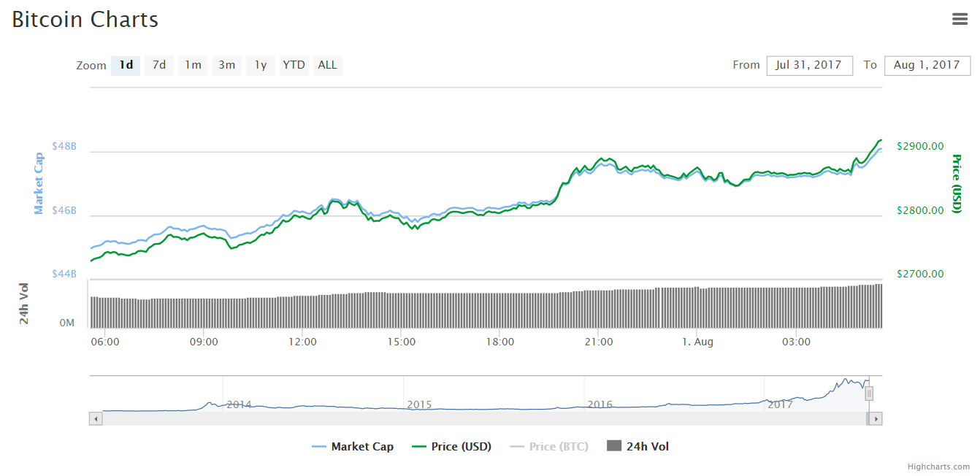Show ALL time data range
Image resolution: width=980 pixels, height=476 pixels.
point(328,65)
